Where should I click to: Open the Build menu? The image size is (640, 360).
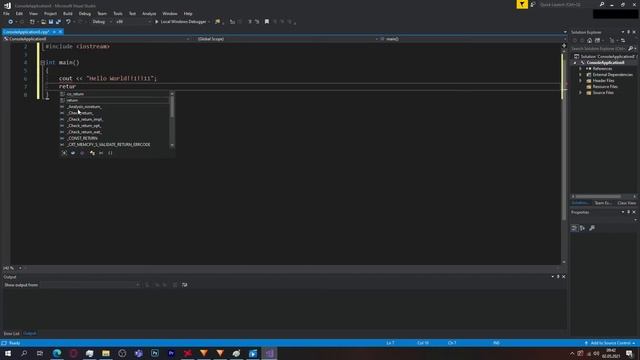tap(68, 13)
